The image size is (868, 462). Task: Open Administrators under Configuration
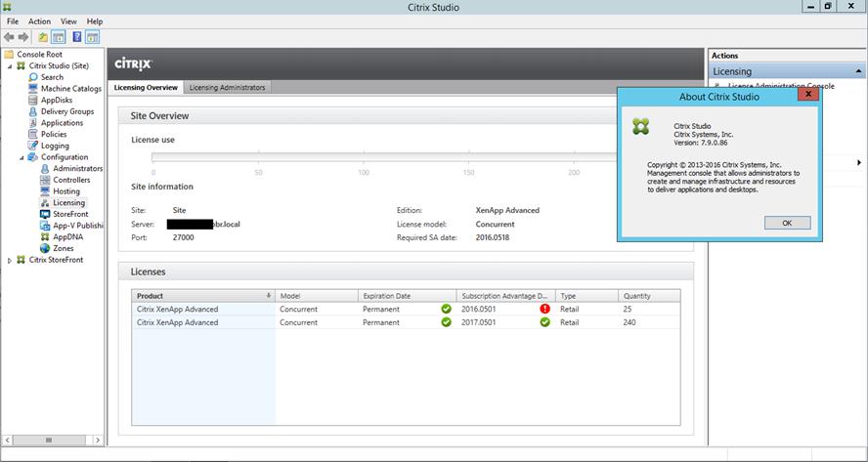point(77,168)
